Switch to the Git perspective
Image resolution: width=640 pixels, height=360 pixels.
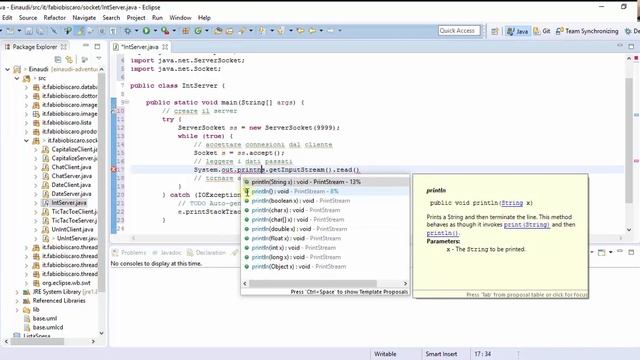click(x=542, y=31)
